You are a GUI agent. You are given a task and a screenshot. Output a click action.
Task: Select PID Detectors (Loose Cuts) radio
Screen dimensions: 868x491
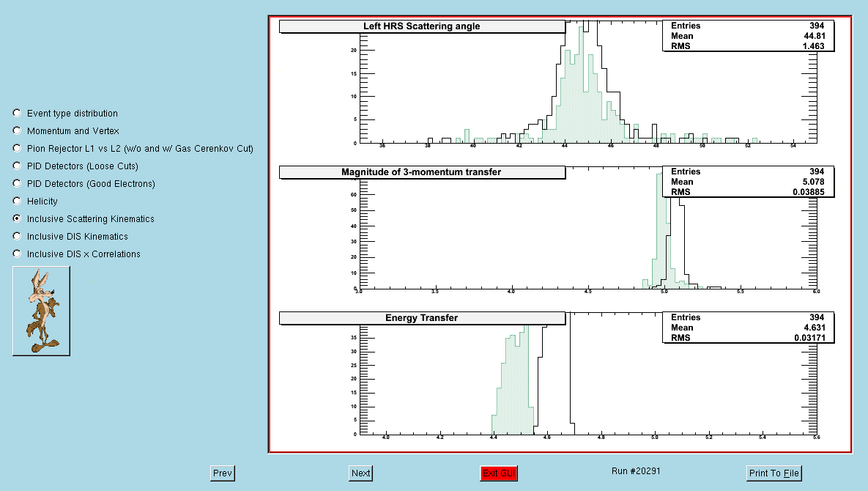tap(17, 166)
